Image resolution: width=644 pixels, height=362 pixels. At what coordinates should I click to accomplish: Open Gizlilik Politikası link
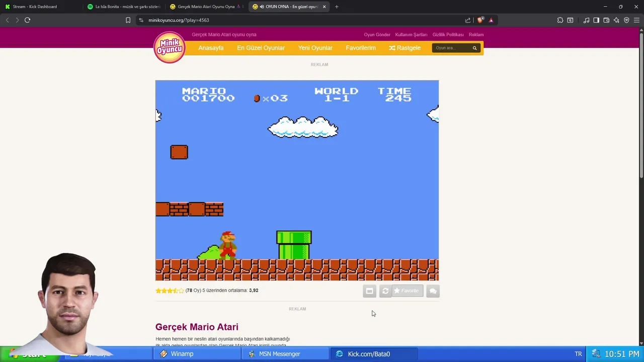[x=448, y=35]
